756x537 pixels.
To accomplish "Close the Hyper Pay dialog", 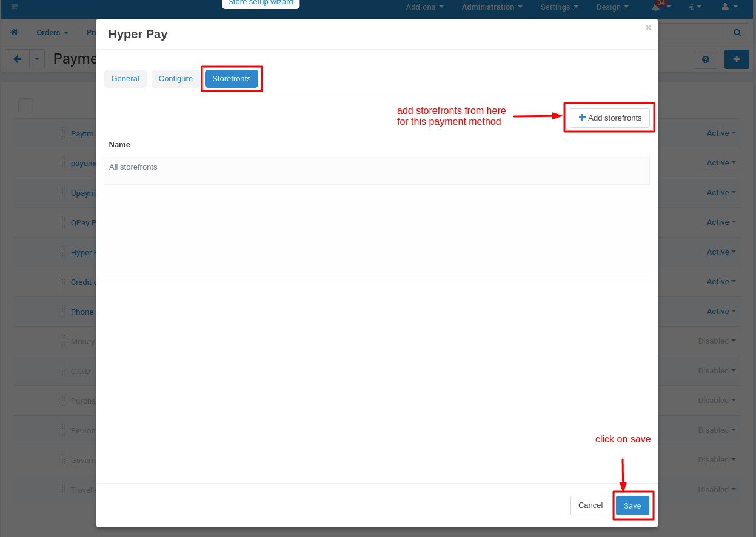I will [648, 28].
